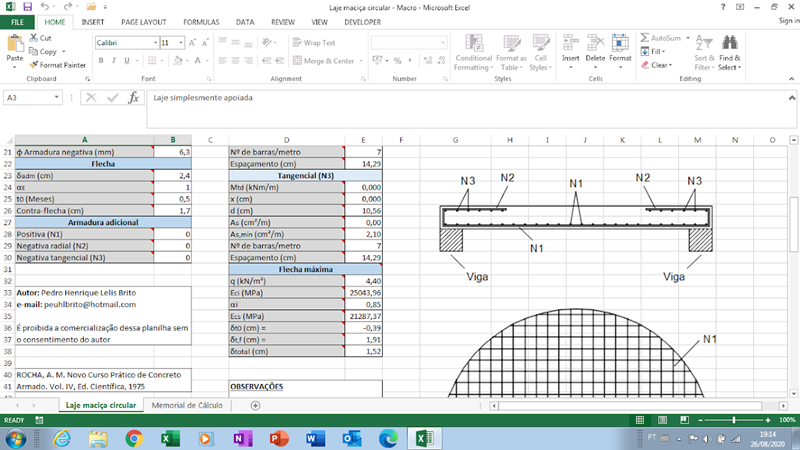Click Merge & Center button
The width and height of the screenshot is (800, 450).
pyautogui.click(x=323, y=61)
